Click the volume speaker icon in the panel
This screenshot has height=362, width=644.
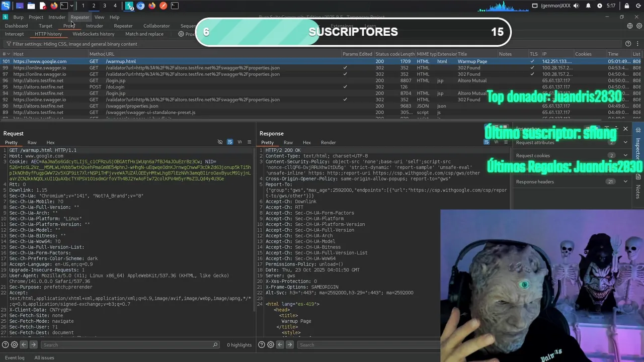coord(576,6)
